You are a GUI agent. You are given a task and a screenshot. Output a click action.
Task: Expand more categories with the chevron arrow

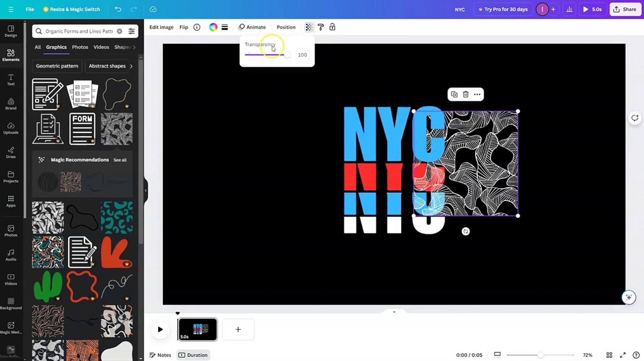pos(131,66)
